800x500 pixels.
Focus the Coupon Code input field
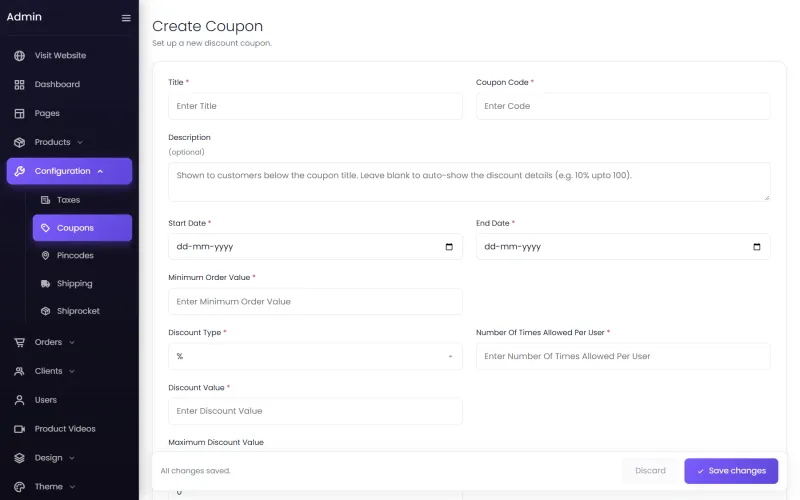click(623, 106)
